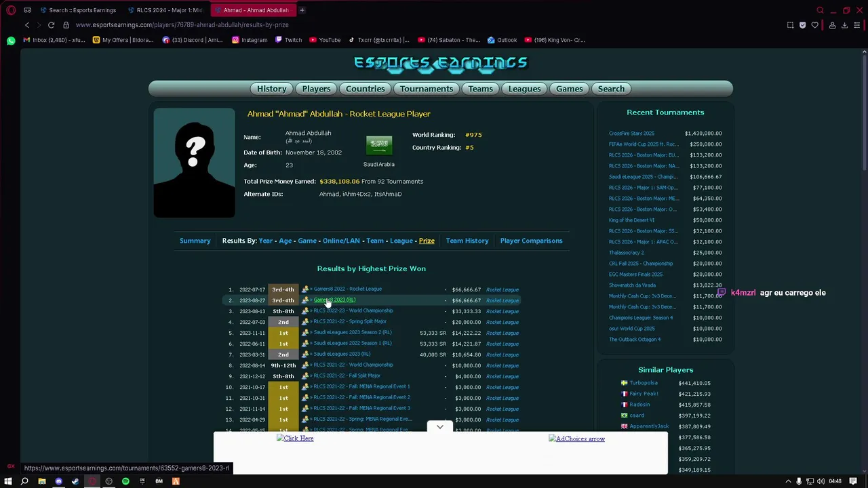Open Spotify from the taskbar
Screen dimensions: 868x488
tap(125, 481)
